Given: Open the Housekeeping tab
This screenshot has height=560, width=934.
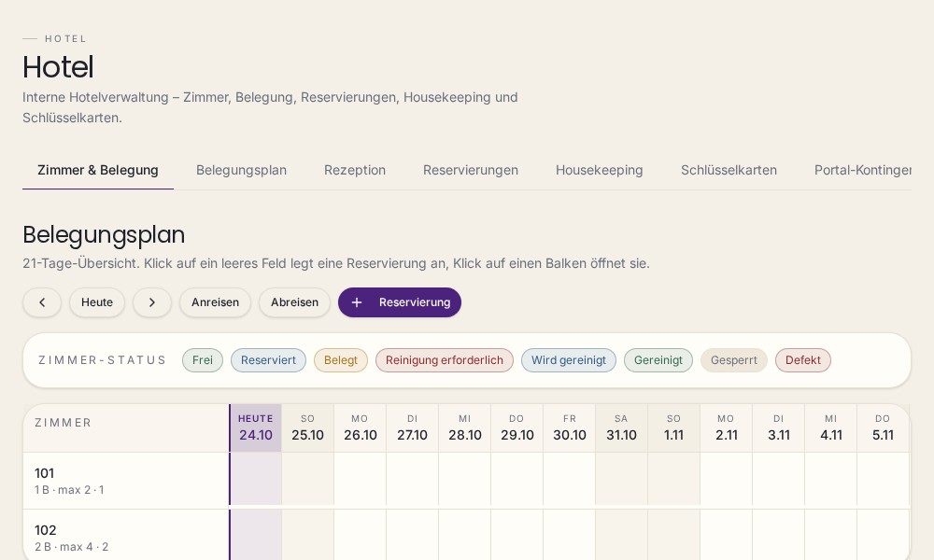Looking at the screenshot, I should coord(600,170).
